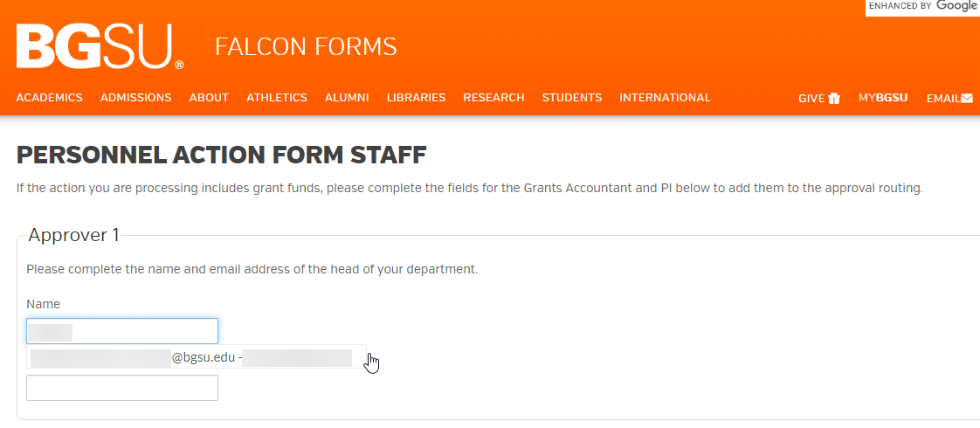
Task: Click the Enhanced by Google search box
Action: [x=922, y=7]
